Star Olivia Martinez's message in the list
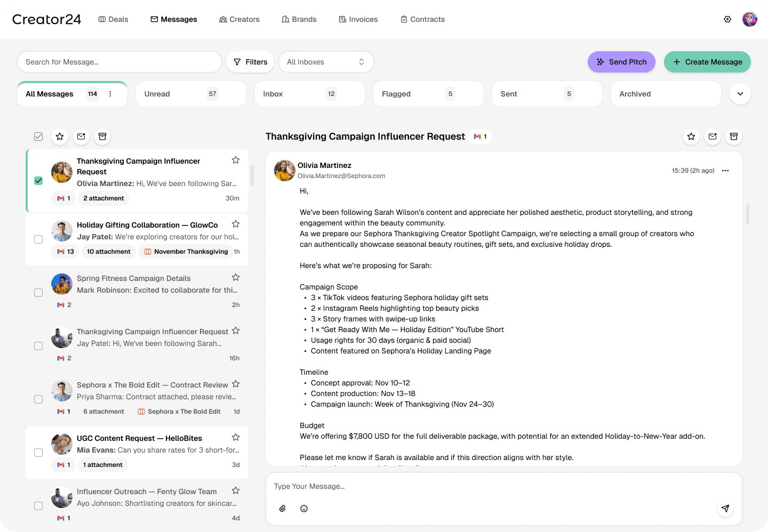Viewport: 768px width, 532px height. click(x=236, y=160)
